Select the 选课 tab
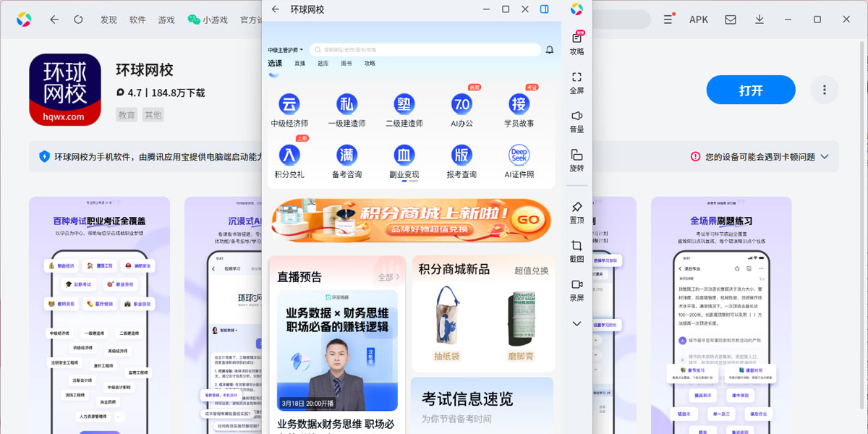Image resolution: width=868 pixels, height=434 pixels. pyautogui.click(x=275, y=64)
